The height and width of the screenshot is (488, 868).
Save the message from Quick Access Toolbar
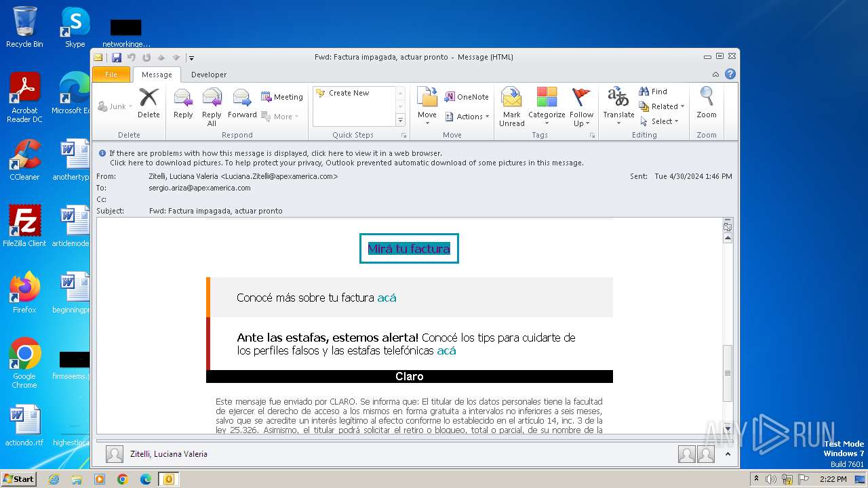117,58
